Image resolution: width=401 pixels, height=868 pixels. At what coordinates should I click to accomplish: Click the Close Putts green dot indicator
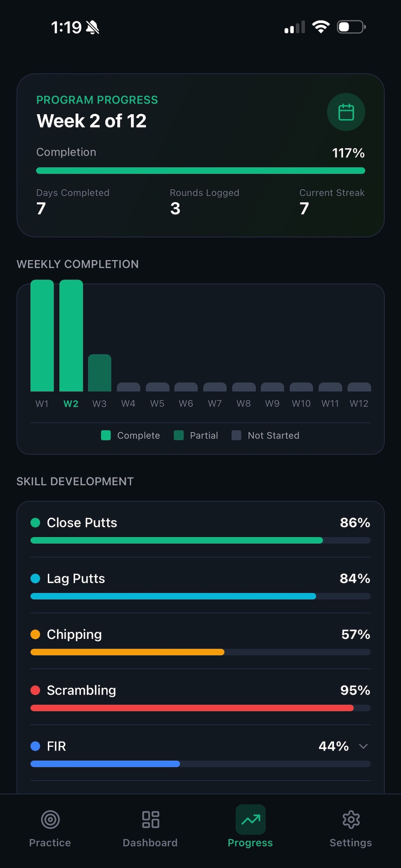[x=36, y=522]
